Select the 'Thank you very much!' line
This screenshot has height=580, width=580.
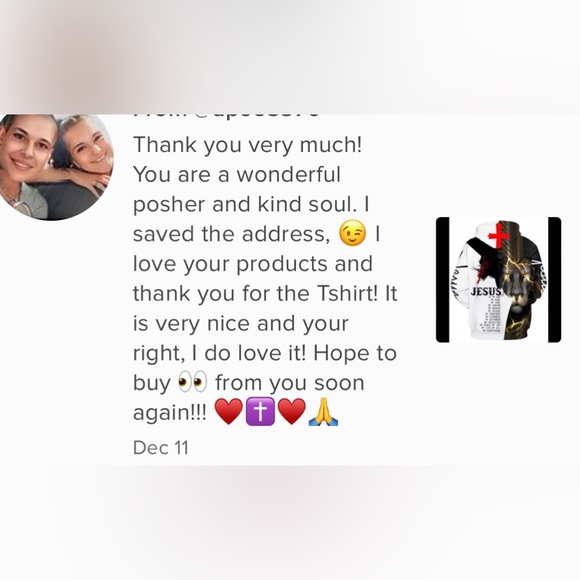pyautogui.click(x=247, y=145)
